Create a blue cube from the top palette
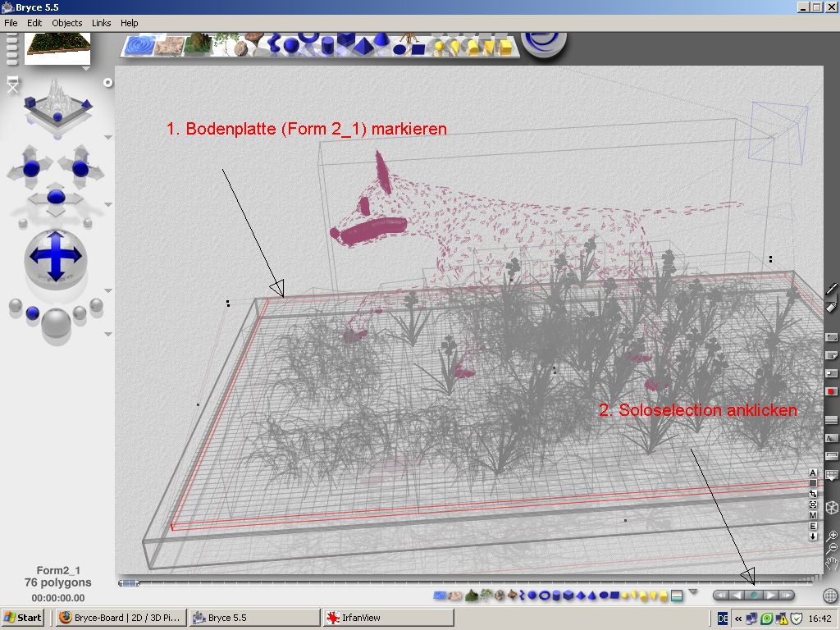The width and height of the screenshot is (840, 630). (346, 41)
